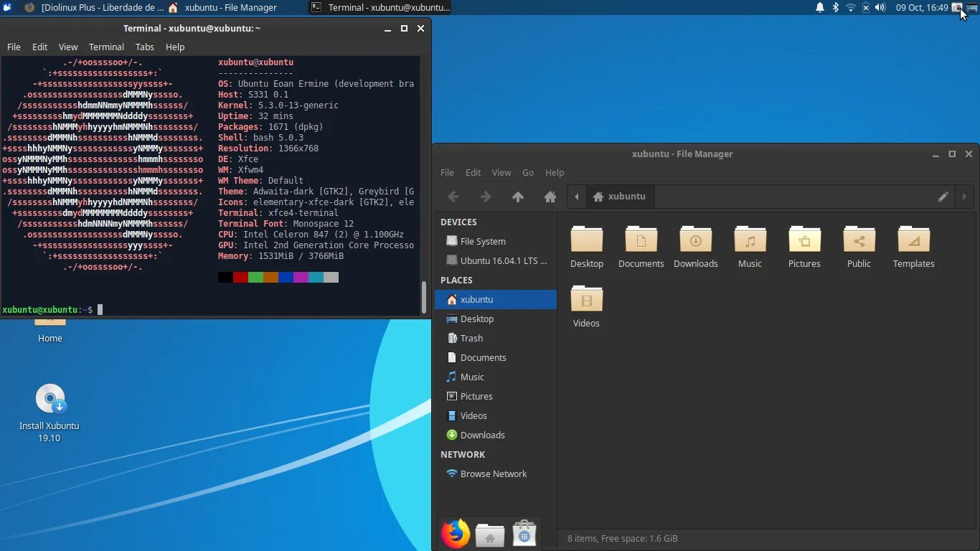Open Terminal View menu

pyautogui.click(x=68, y=47)
